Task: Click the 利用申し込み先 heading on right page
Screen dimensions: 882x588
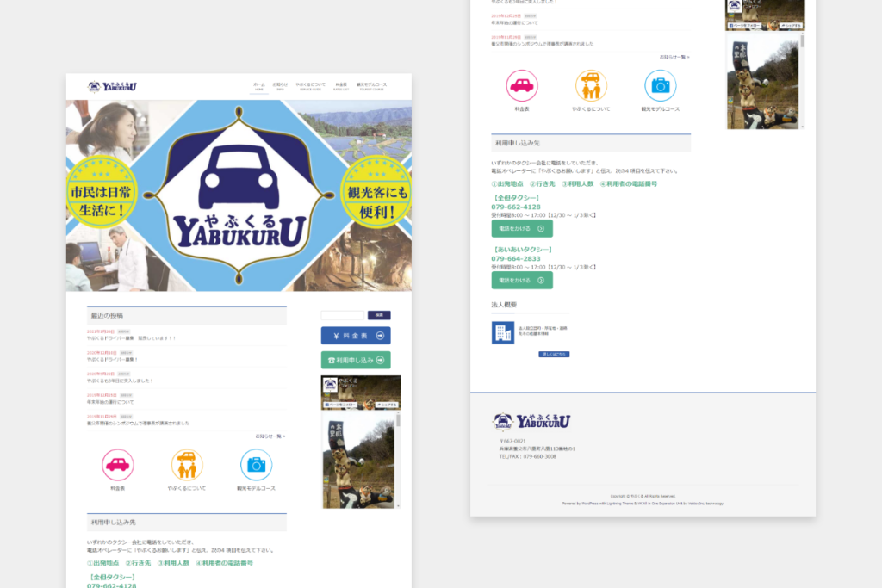Action: 518,144
